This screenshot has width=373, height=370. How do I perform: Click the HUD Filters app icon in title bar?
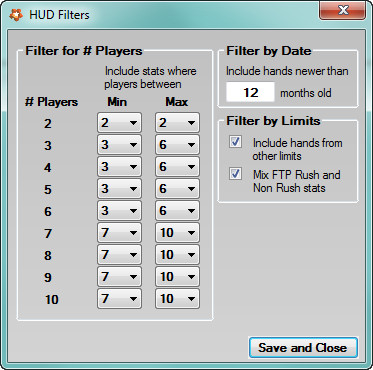pyautogui.click(x=16, y=15)
